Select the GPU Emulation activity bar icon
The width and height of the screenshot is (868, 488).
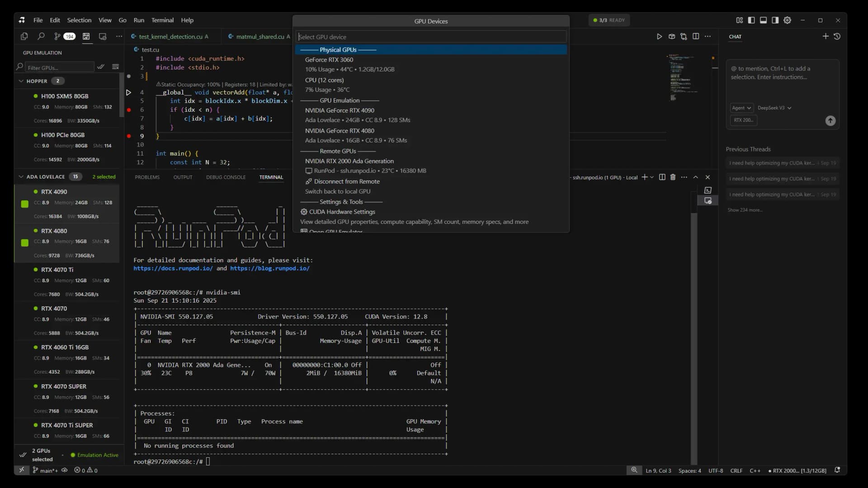tap(87, 37)
